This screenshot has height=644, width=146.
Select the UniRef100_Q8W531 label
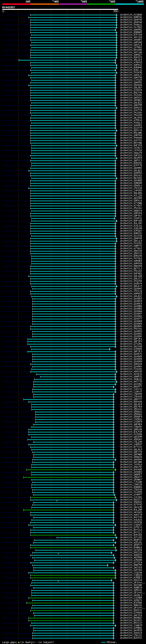[x=131, y=376]
